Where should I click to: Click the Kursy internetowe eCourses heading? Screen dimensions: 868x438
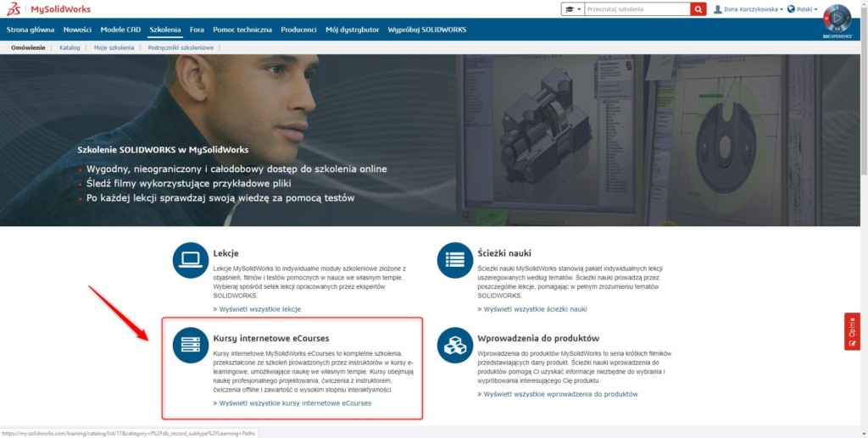[271, 339]
